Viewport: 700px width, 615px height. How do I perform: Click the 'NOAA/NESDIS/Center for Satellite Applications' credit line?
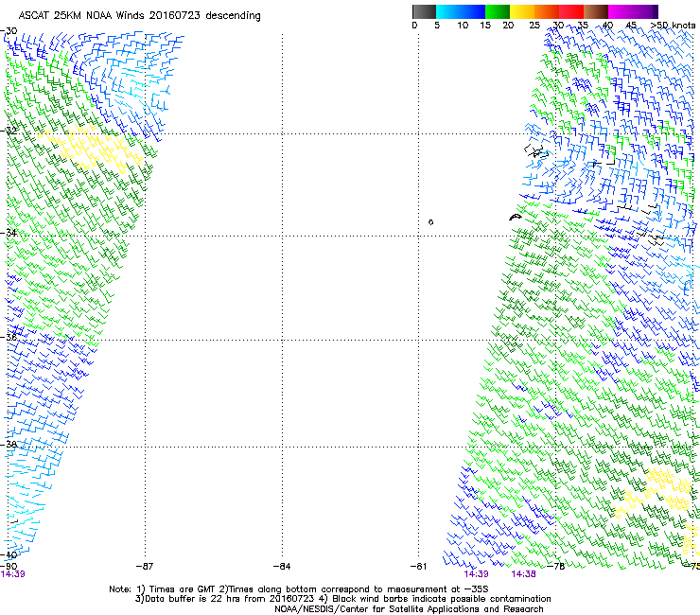409,609
